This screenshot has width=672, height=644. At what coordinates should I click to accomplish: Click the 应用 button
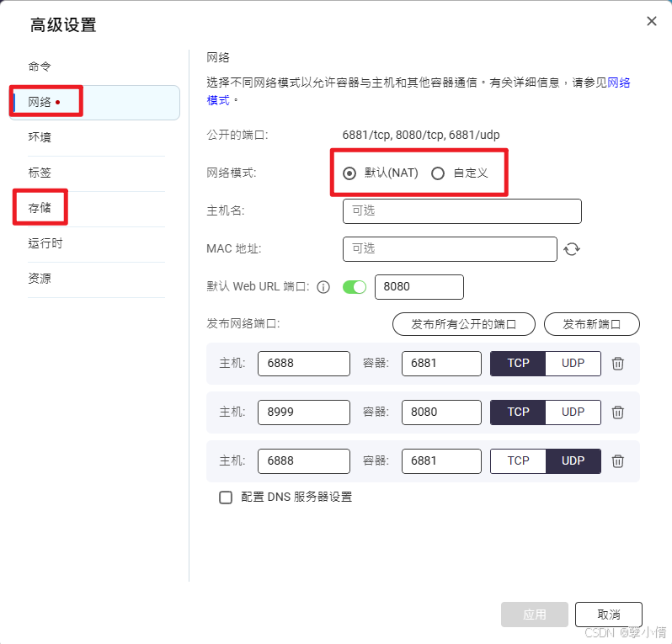(x=535, y=615)
